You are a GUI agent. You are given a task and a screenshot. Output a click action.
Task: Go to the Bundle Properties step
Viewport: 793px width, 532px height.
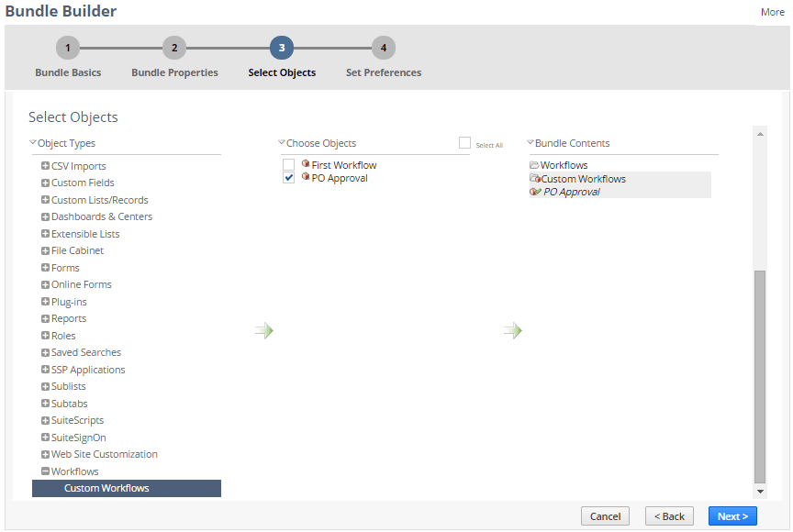click(174, 48)
